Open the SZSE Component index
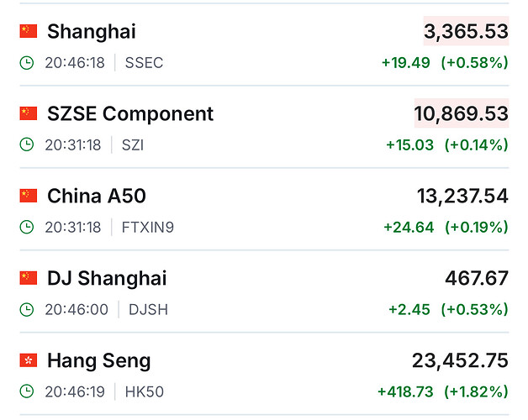This screenshot has height=420, width=528. coord(130,113)
